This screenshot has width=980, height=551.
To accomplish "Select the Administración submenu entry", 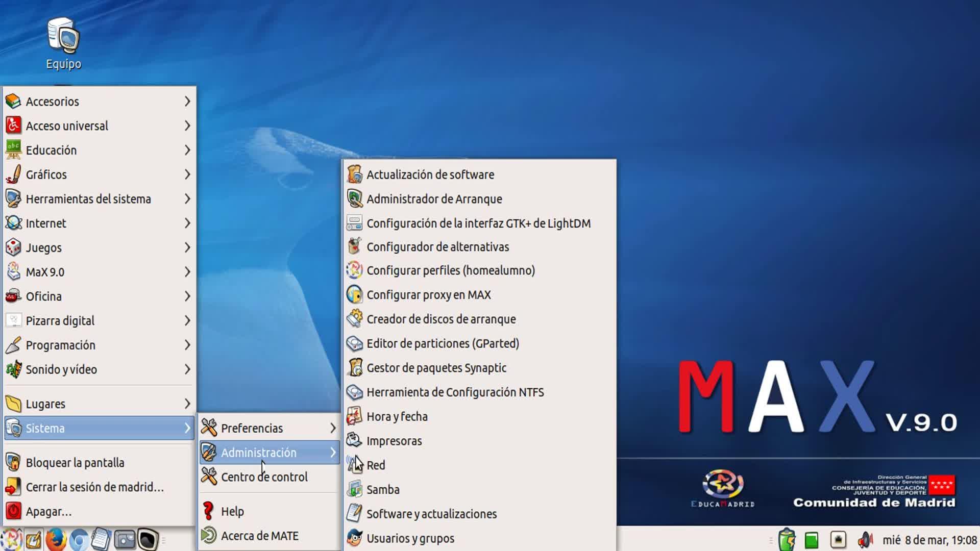I will 269,453.
